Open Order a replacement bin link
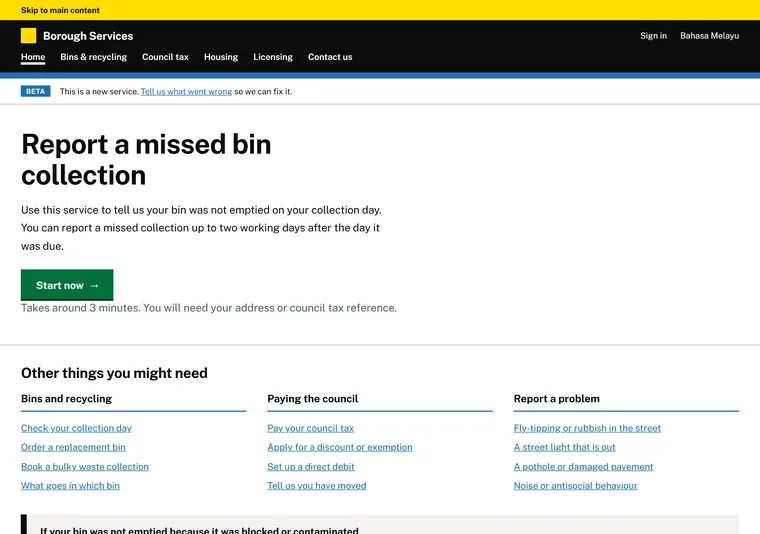The width and height of the screenshot is (760, 534). coord(73,447)
